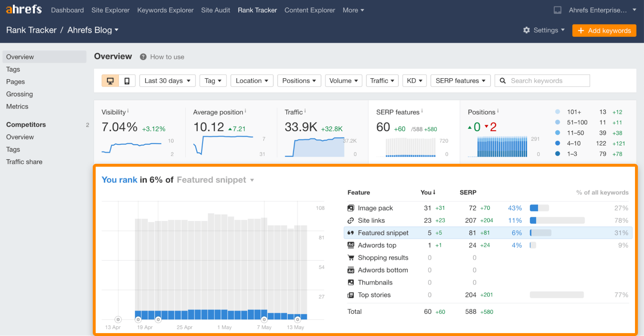Click the Add keywords button
Screen dimensions: 644x336
coord(604,31)
